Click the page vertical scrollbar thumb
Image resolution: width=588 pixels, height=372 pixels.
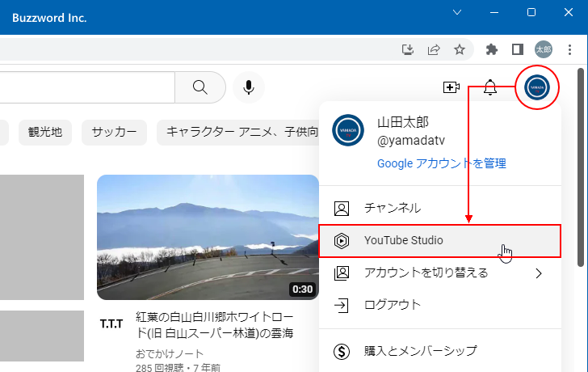581,167
